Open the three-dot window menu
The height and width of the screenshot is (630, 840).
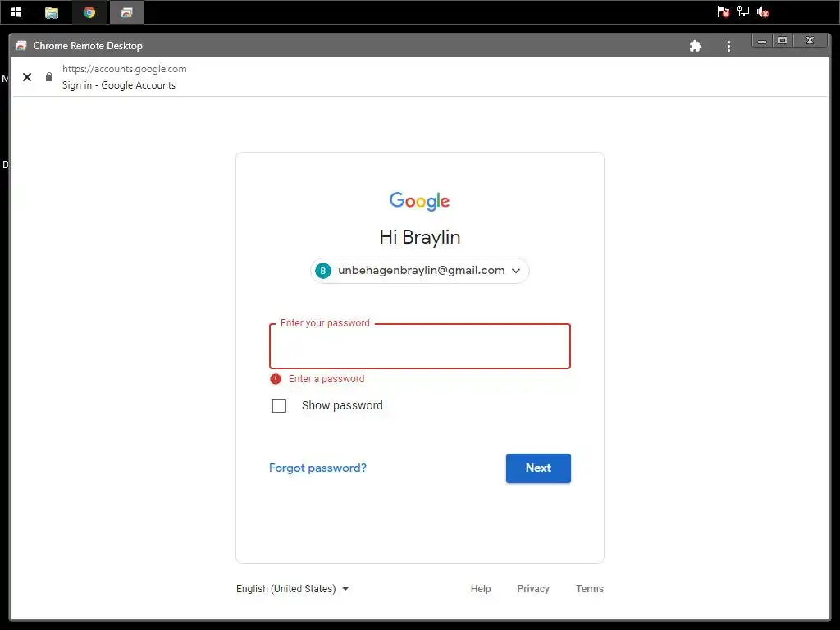coord(728,46)
